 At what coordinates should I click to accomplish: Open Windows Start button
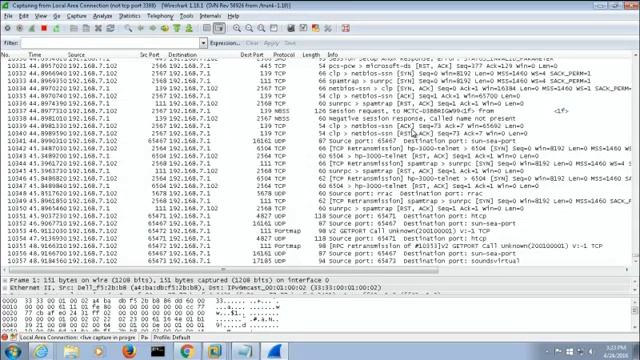13,351
